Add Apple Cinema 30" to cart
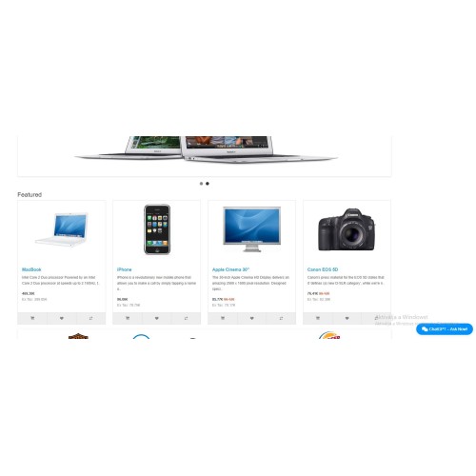This screenshot has width=476, height=476. point(223,318)
